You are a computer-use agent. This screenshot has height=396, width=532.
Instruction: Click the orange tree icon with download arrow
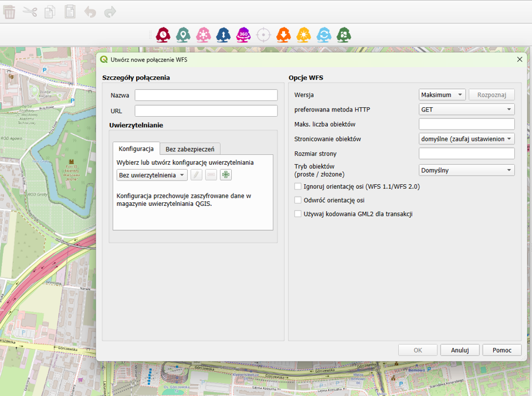tap(283, 35)
